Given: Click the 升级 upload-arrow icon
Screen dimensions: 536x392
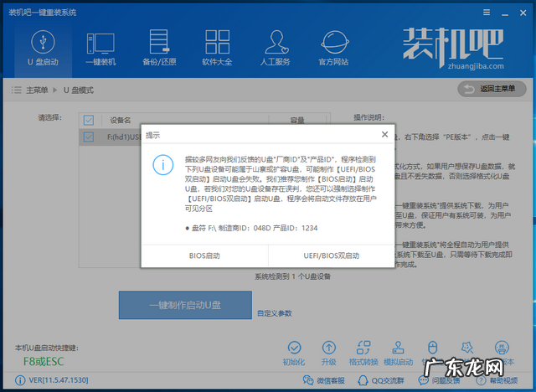Looking at the screenshot, I should (329, 348).
